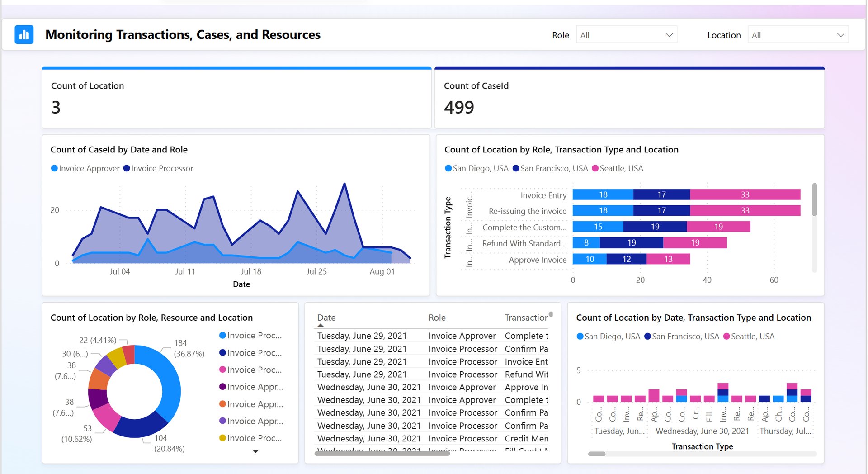The height and width of the screenshot is (474, 868).
Task: Click the blue bar chart report icon
Action: coord(24,35)
